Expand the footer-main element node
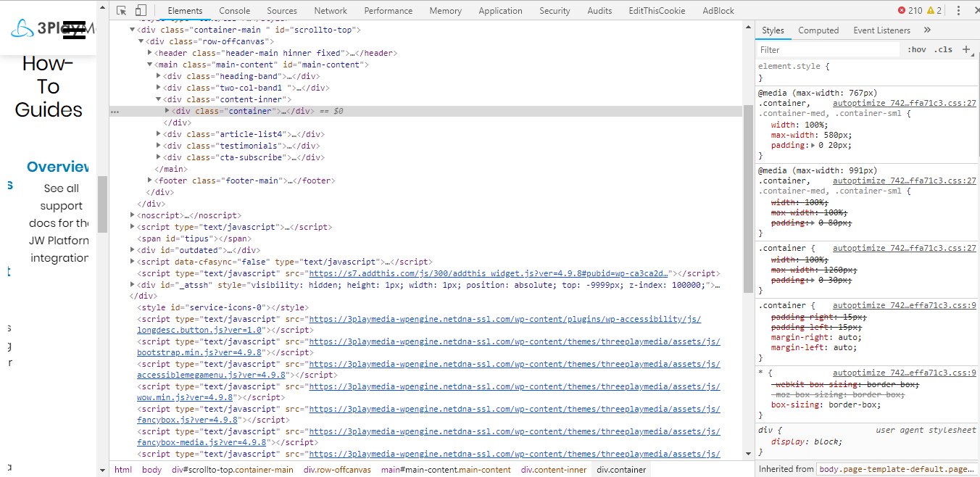Viewport: 980px width, 477px height. [x=150, y=181]
